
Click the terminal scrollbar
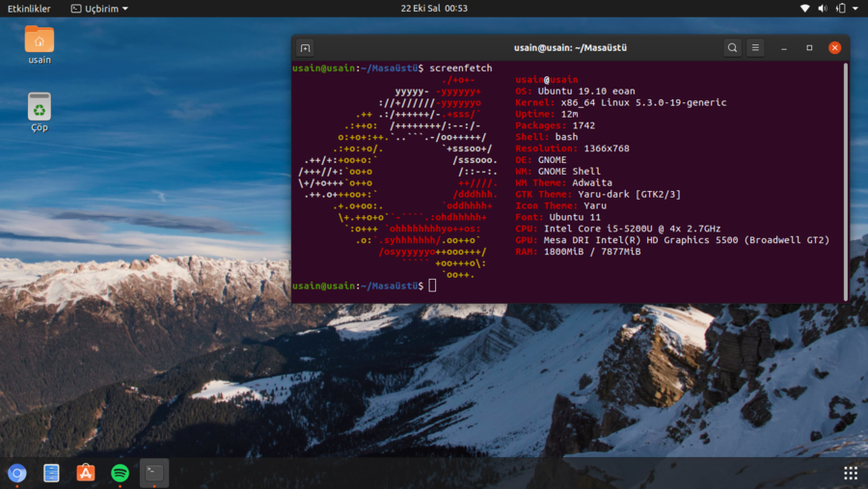point(845,181)
